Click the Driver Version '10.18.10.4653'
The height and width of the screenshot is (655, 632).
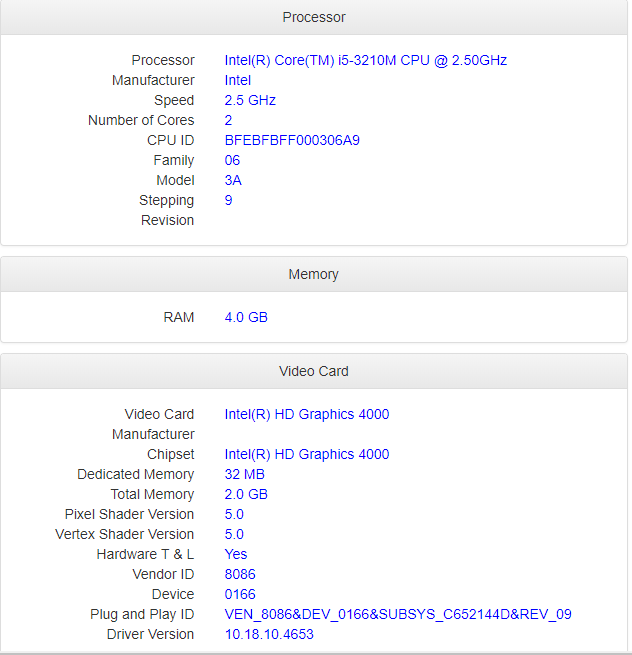pos(269,634)
